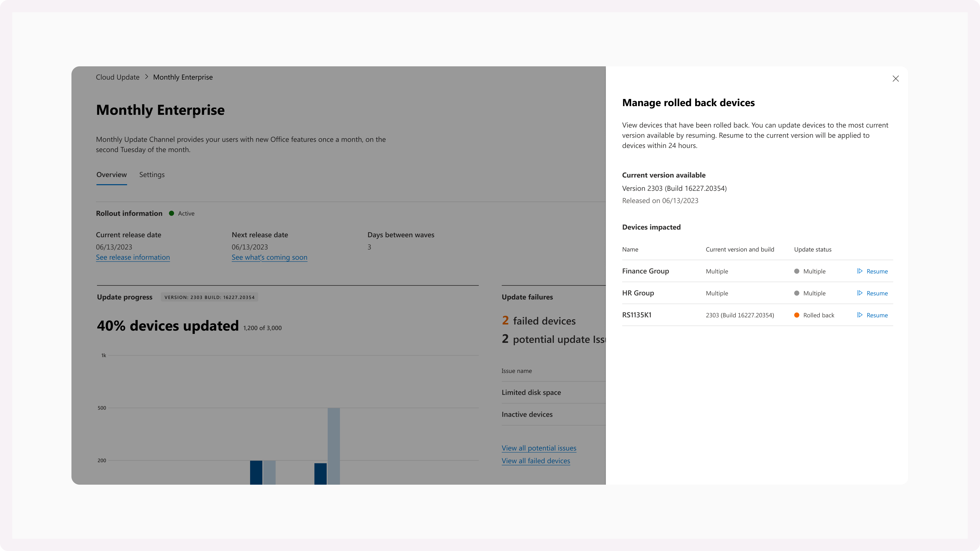Click Released on 06/13/2023 text
The image size is (980, 551).
tap(660, 201)
